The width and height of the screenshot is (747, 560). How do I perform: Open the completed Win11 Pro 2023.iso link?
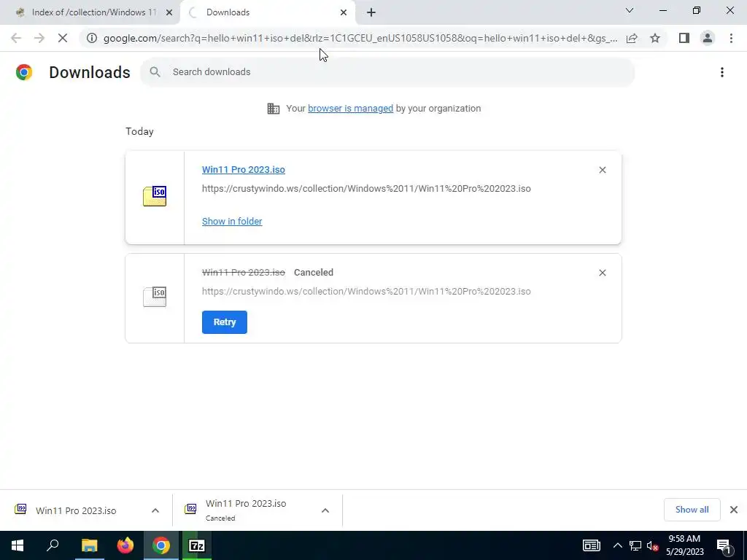click(244, 169)
